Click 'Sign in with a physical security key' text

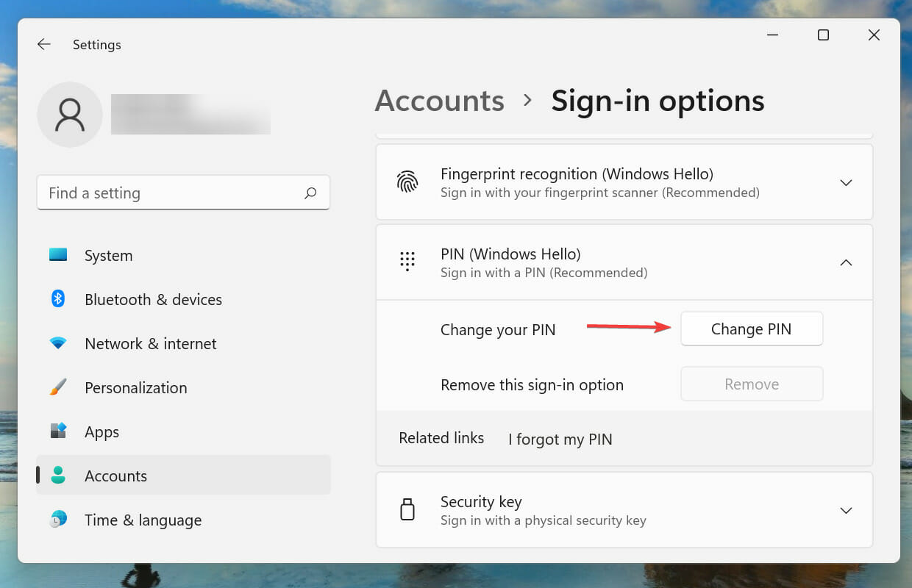click(x=544, y=520)
